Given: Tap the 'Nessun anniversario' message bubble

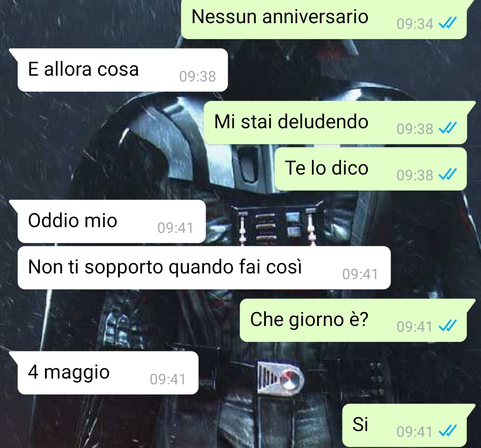Looking at the screenshot, I should pos(324,19).
